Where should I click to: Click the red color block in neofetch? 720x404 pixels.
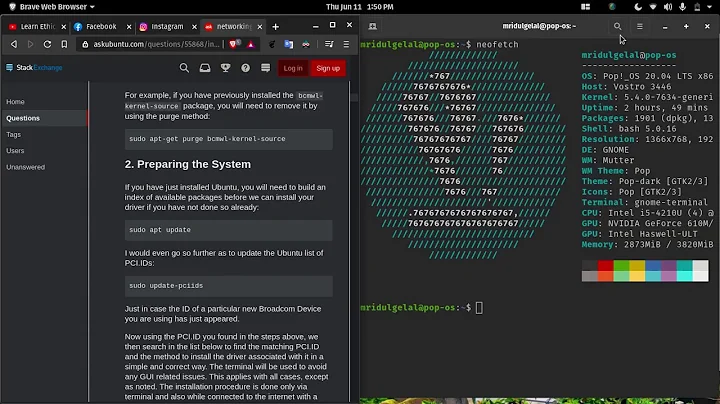pos(605,265)
